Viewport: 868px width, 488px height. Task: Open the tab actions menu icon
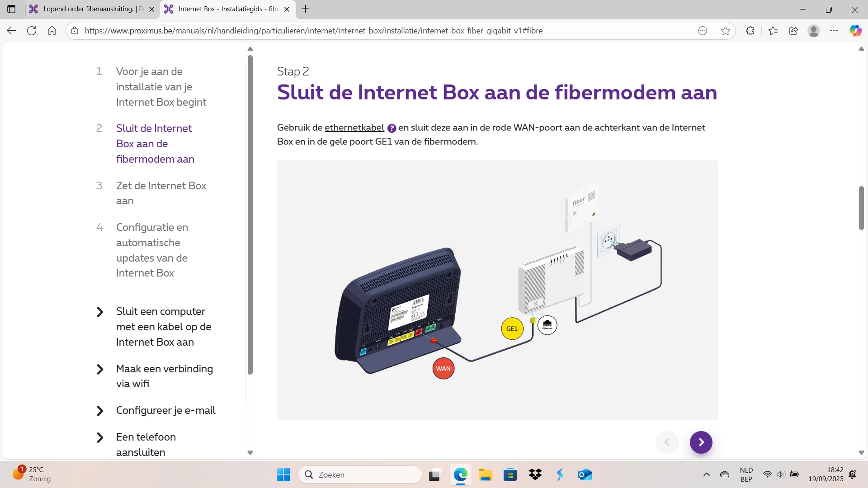(x=11, y=9)
